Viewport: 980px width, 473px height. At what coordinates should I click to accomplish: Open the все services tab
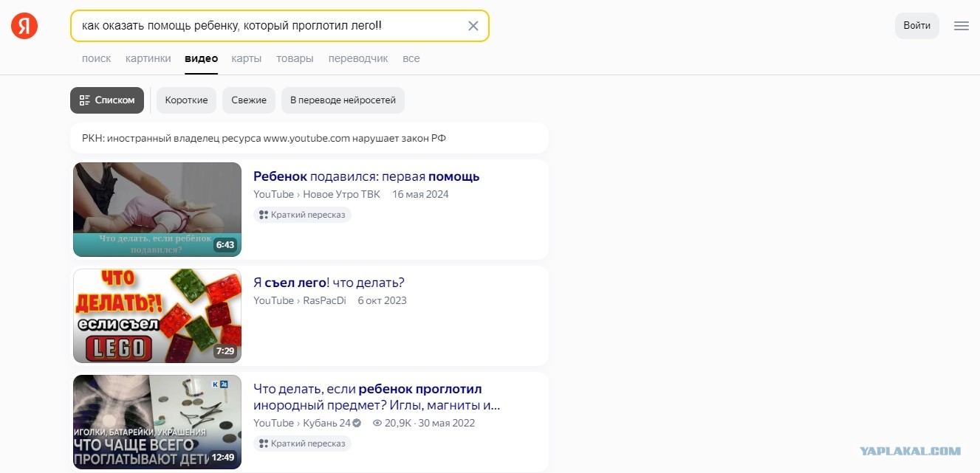click(x=411, y=58)
